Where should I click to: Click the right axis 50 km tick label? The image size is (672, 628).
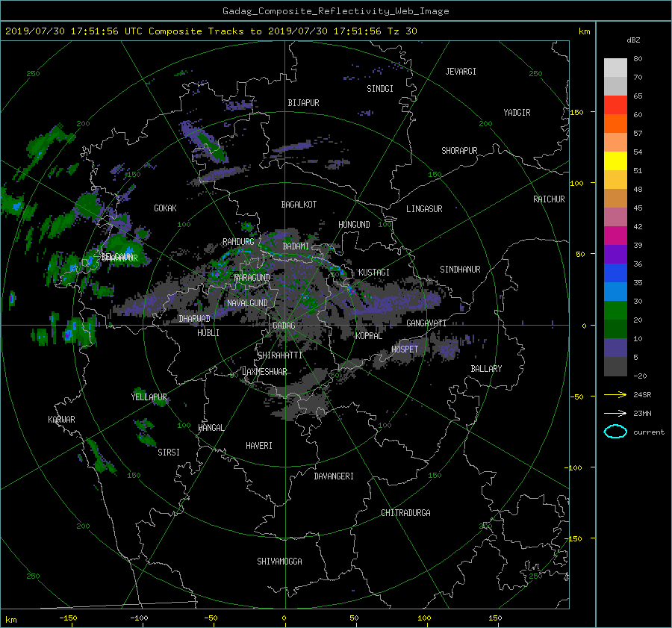580,254
